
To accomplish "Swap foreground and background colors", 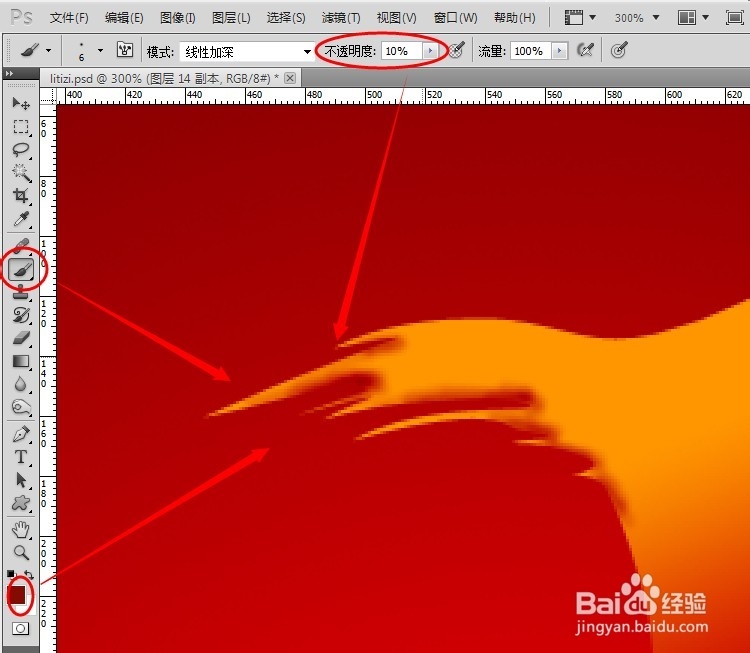I will [x=29, y=575].
